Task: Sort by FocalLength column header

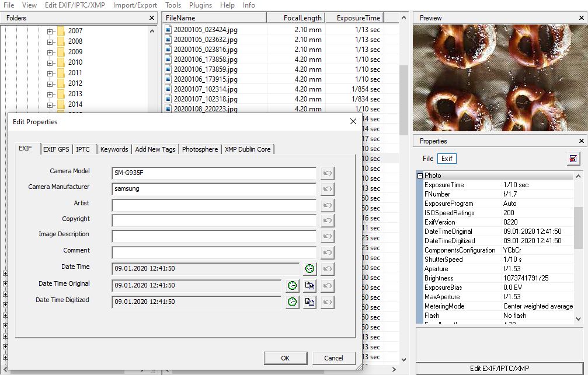Action: coord(295,18)
